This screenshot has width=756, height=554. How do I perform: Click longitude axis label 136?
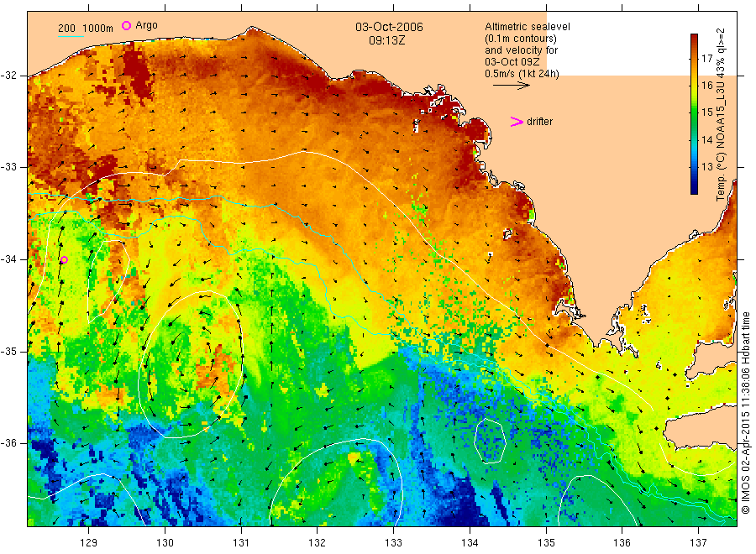(x=622, y=542)
